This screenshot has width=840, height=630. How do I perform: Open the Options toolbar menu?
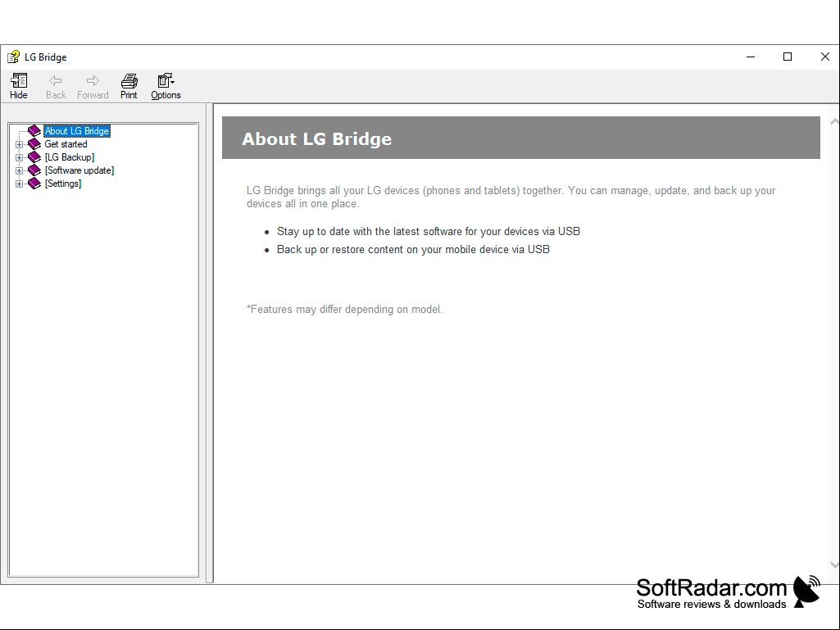pos(166,86)
